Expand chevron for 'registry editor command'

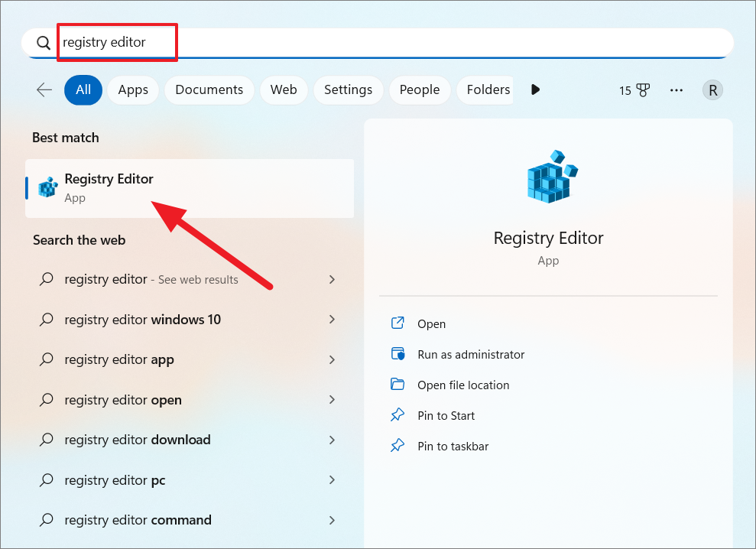pyautogui.click(x=332, y=520)
